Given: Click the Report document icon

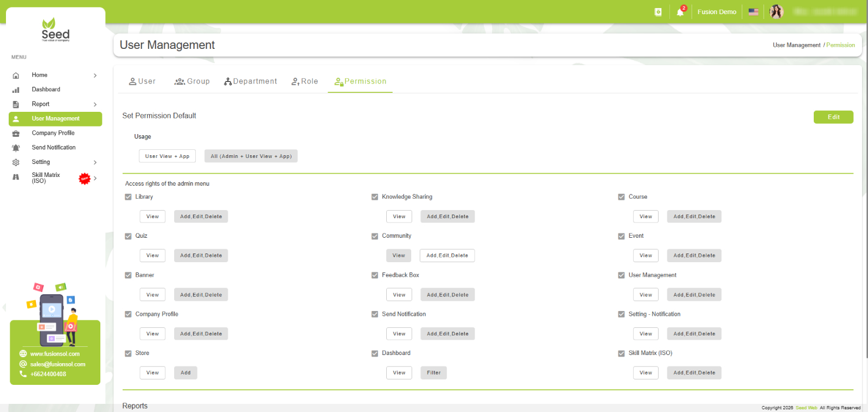Looking at the screenshot, I should pyautogui.click(x=16, y=104).
